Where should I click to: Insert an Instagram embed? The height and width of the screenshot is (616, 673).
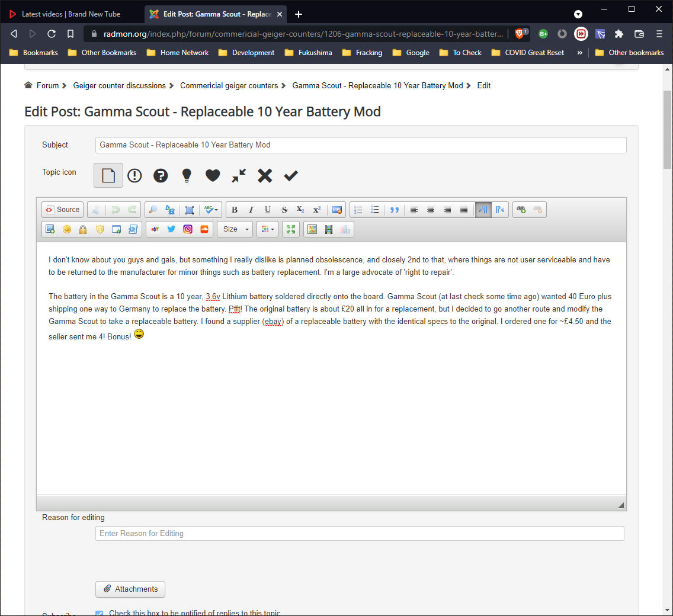click(x=188, y=230)
